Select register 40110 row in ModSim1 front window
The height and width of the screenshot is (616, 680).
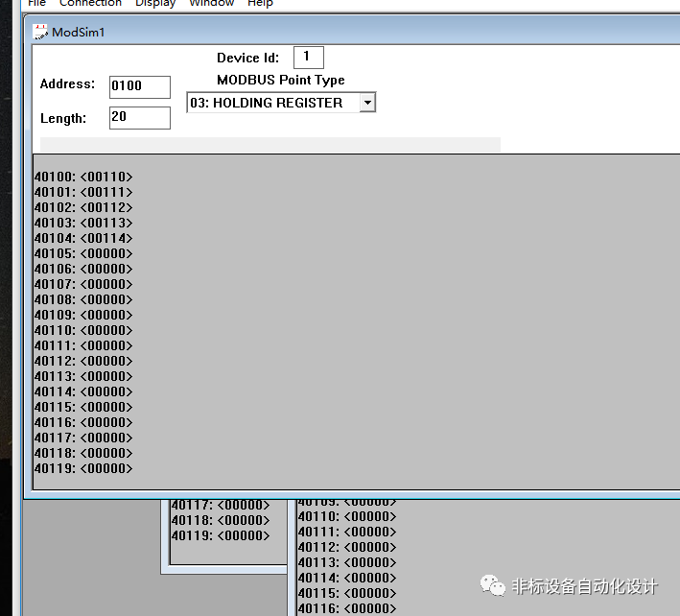click(x=83, y=330)
